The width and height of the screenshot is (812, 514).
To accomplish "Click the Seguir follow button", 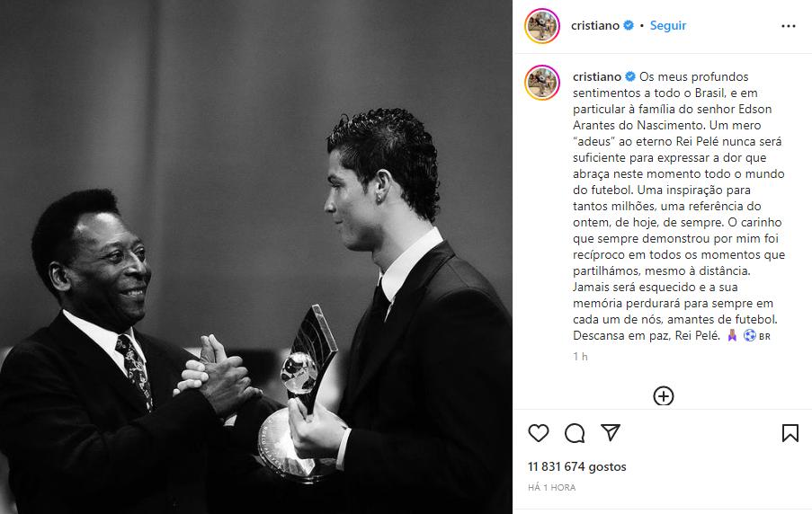I will 668,25.
